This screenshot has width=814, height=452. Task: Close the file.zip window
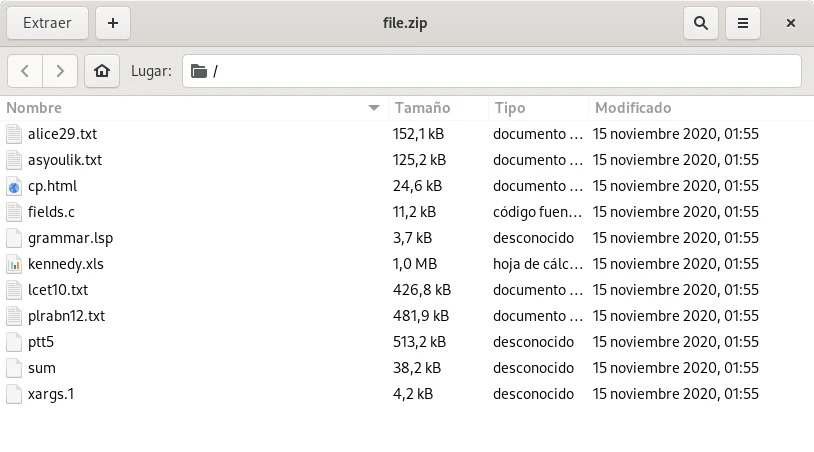(x=791, y=23)
